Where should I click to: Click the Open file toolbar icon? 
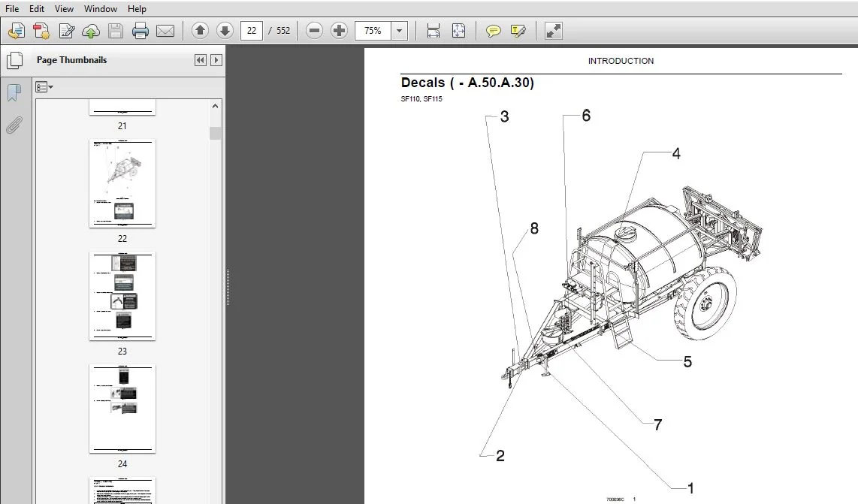point(17,32)
